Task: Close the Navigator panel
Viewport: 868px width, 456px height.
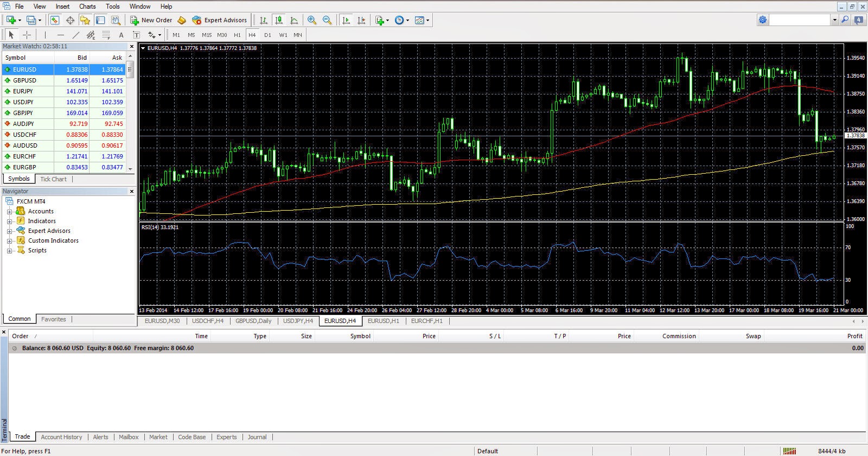Action: click(131, 191)
